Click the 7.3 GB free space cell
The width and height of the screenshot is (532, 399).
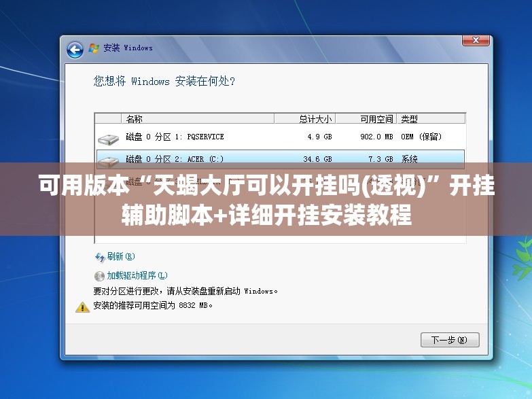pyautogui.click(x=380, y=159)
